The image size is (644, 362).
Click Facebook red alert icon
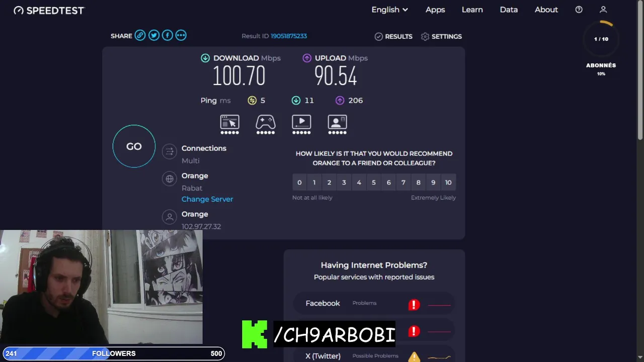pos(414,305)
